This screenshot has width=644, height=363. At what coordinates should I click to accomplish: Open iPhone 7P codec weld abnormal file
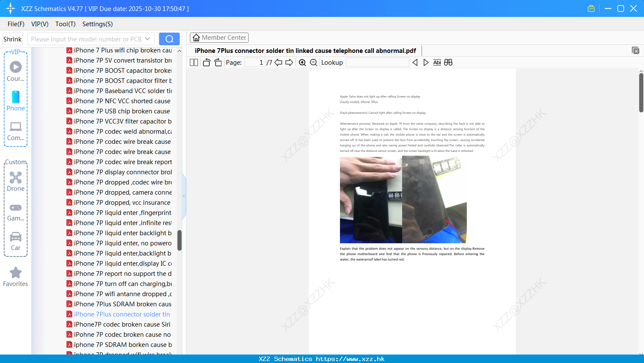119,132
